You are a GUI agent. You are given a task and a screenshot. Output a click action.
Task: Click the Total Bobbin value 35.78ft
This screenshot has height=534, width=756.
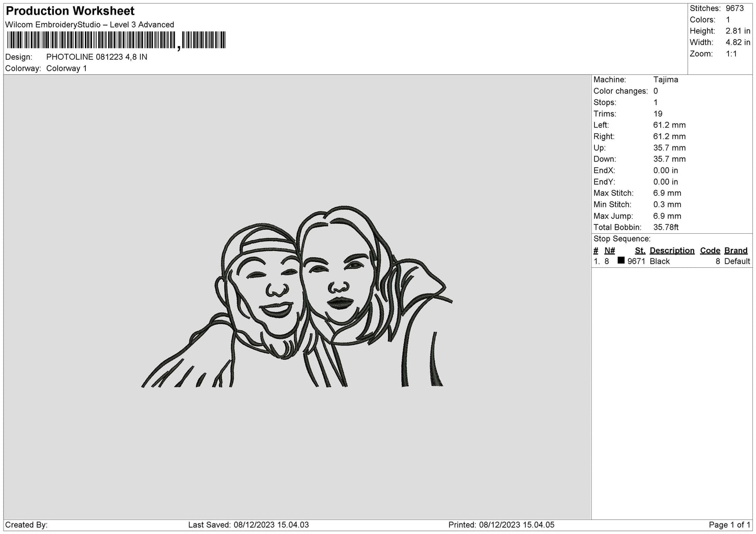tap(666, 228)
